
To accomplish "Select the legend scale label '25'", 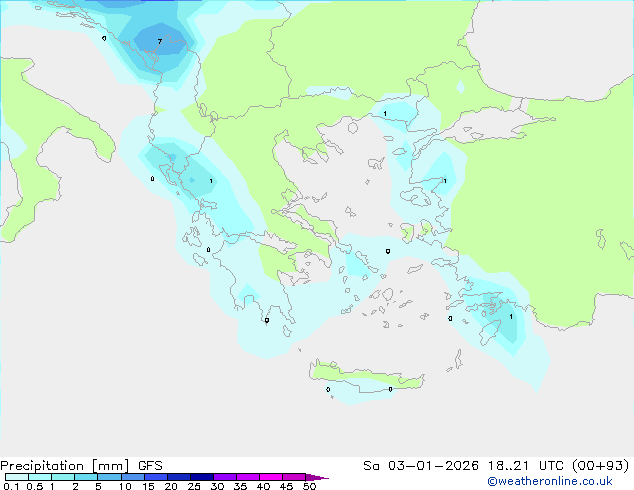I will [x=194, y=486].
